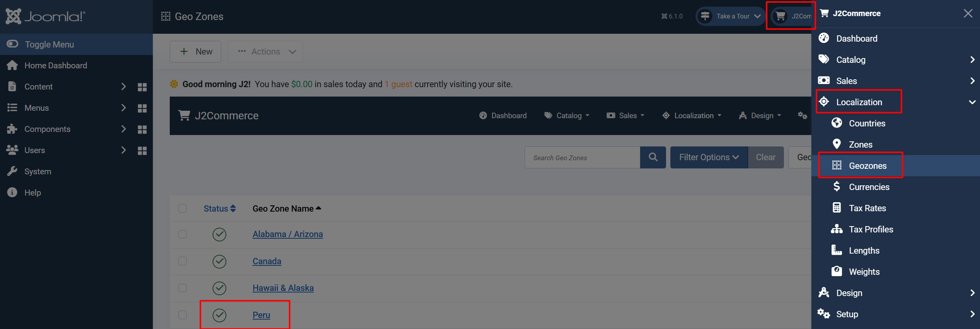Viewport: 980px width, 329px height.
Task: Toggle published status of Peru
Action: tap(219, 315)
